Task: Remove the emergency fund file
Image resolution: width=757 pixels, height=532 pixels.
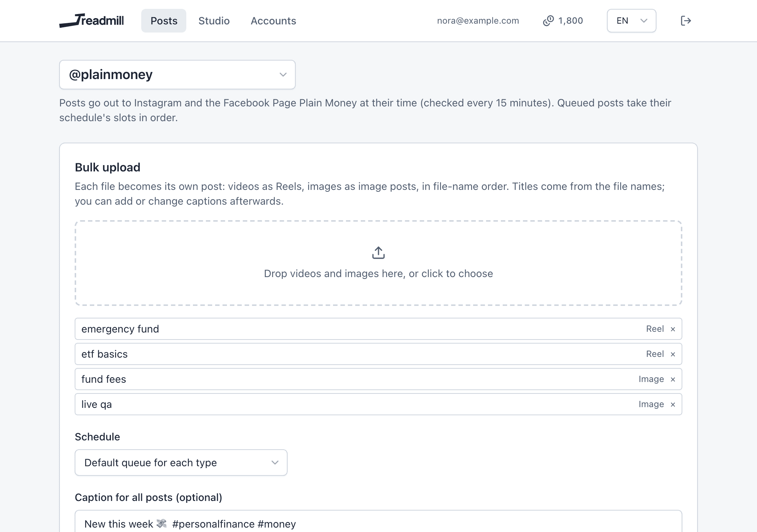Action: pyautogui.click(x=673, y=329)
